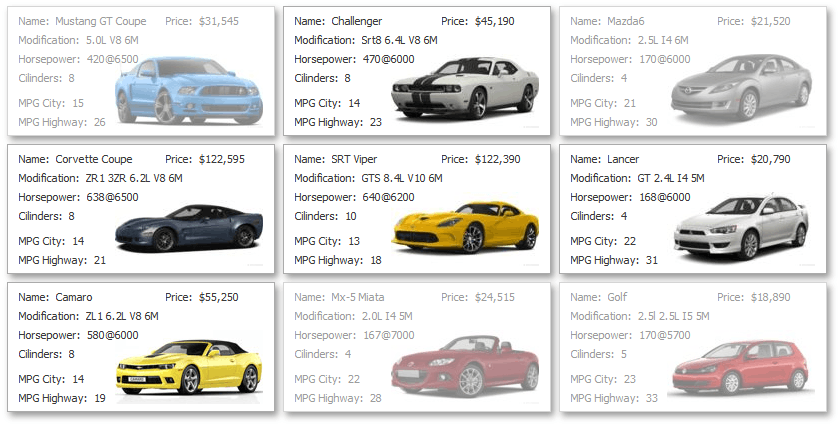Click the name 'Challenger'
Viewport: 840px width, 426px height.
[x=357, y=21]
